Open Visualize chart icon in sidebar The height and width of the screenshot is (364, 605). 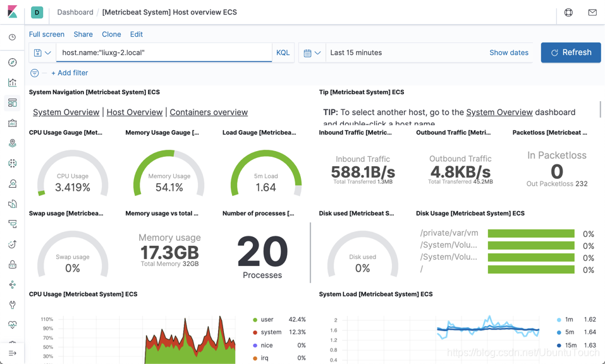coord(13,82)
